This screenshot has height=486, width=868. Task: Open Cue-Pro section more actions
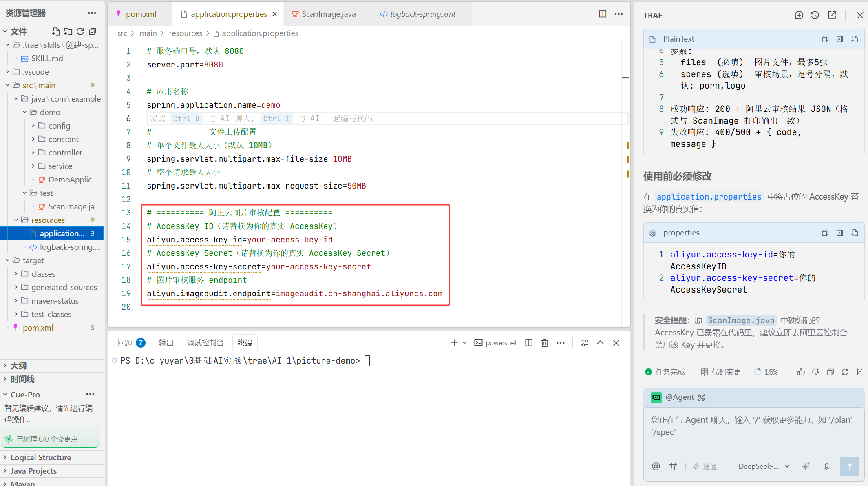tap(90, 394)
